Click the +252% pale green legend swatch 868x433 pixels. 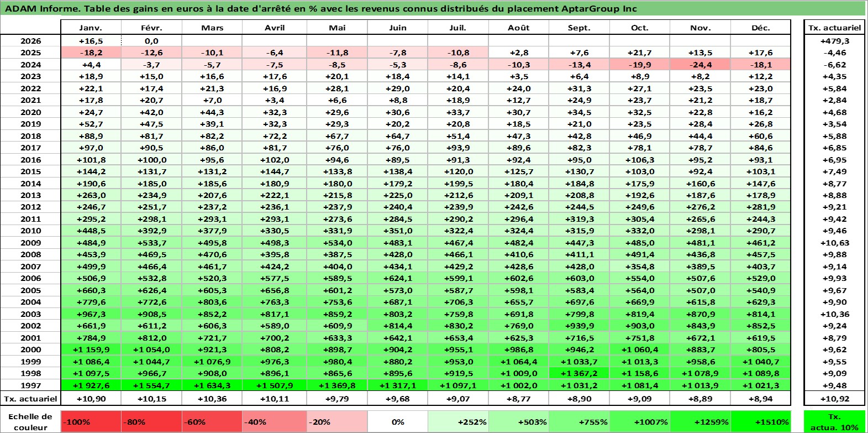[458, 421]
